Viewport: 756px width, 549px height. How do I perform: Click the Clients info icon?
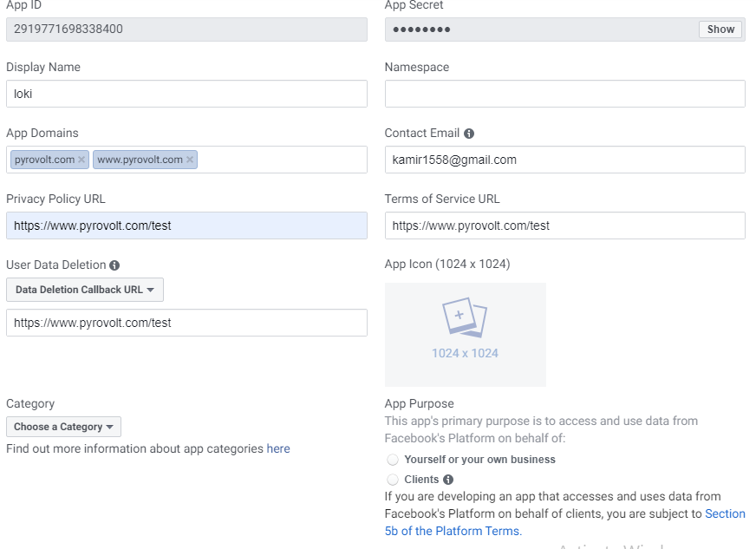(x=448, y=480)
